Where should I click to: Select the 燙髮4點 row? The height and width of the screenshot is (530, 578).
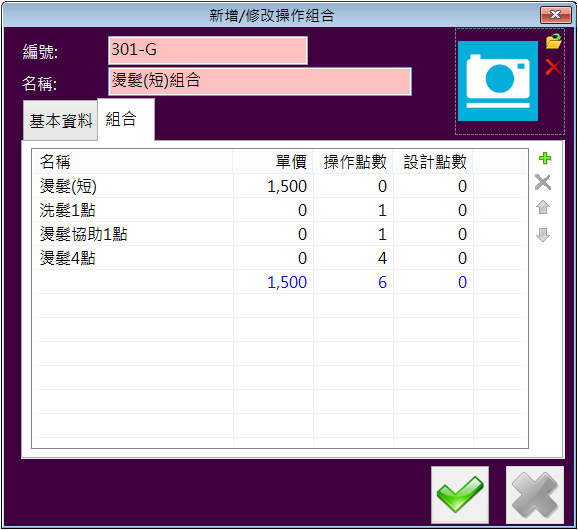280,258
